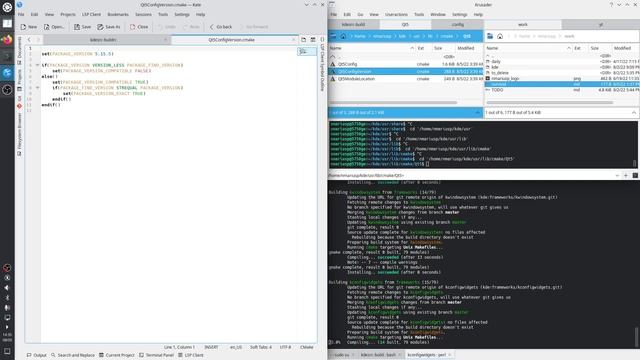Image resolution: width=640 pixels, height=360 pixels.
Task: Open Krusader's Window menu
Action: click(x=438, y=14)
